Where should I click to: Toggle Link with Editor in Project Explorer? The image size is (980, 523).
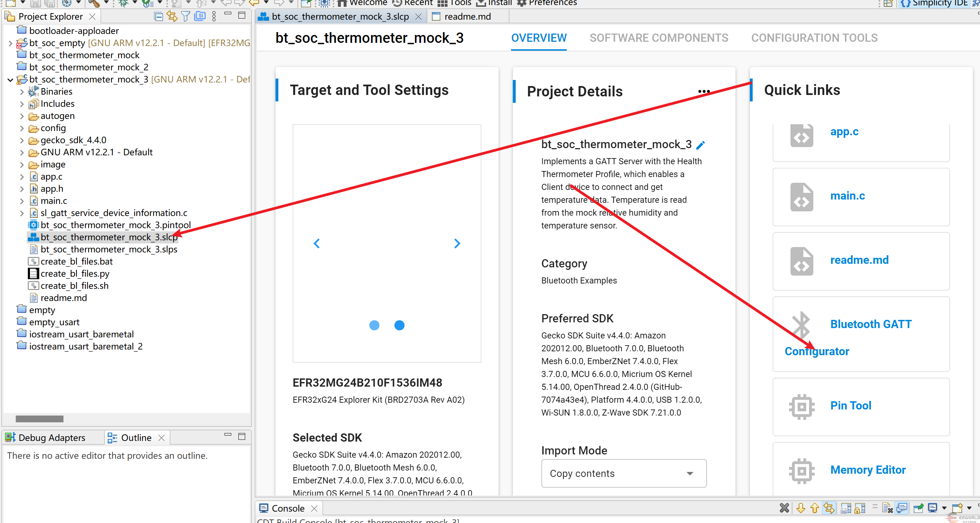[172, 16]
